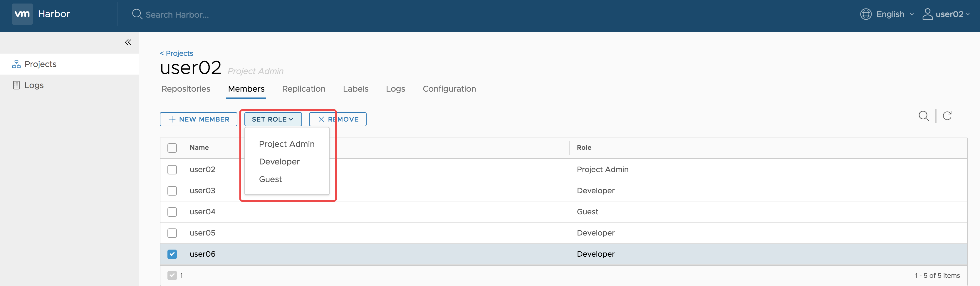Click the user06 name cell

pos(202,254)
